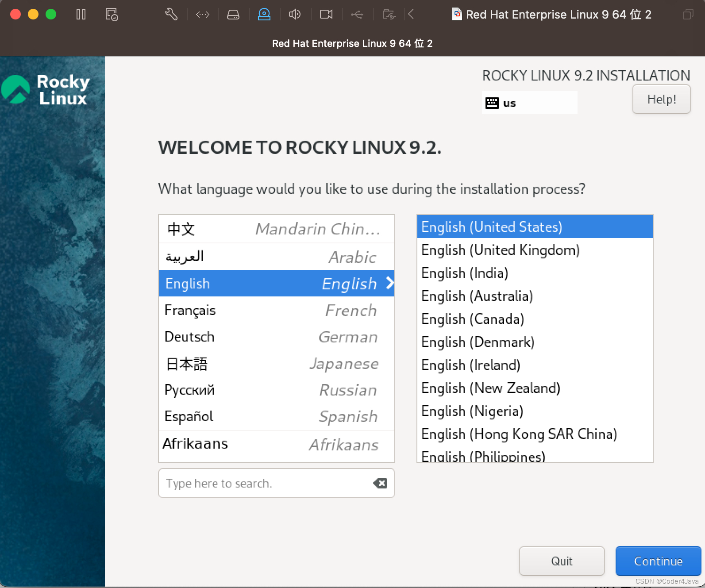Screen dimensions: 705x588
Task: Open the USB devices icon
Action: tap(357, 15)
